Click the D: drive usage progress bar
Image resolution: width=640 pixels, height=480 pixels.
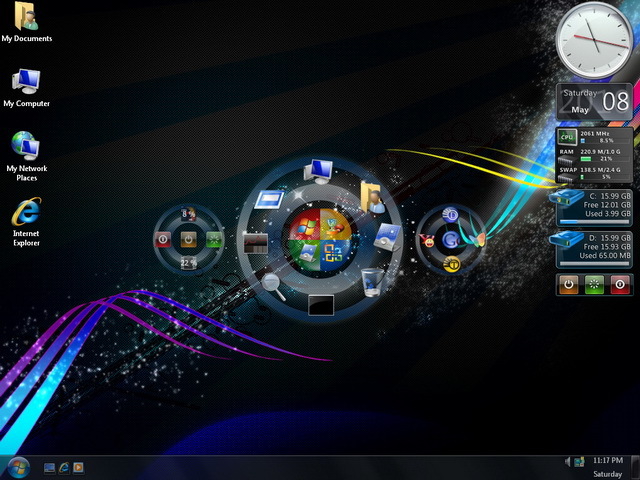tap(594, 264)
